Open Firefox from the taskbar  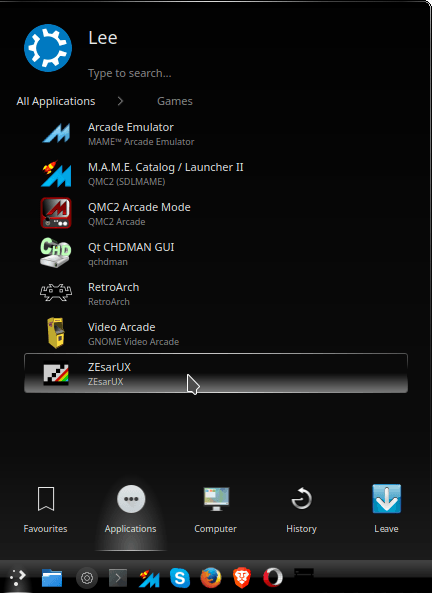click(x=211, y=577)
